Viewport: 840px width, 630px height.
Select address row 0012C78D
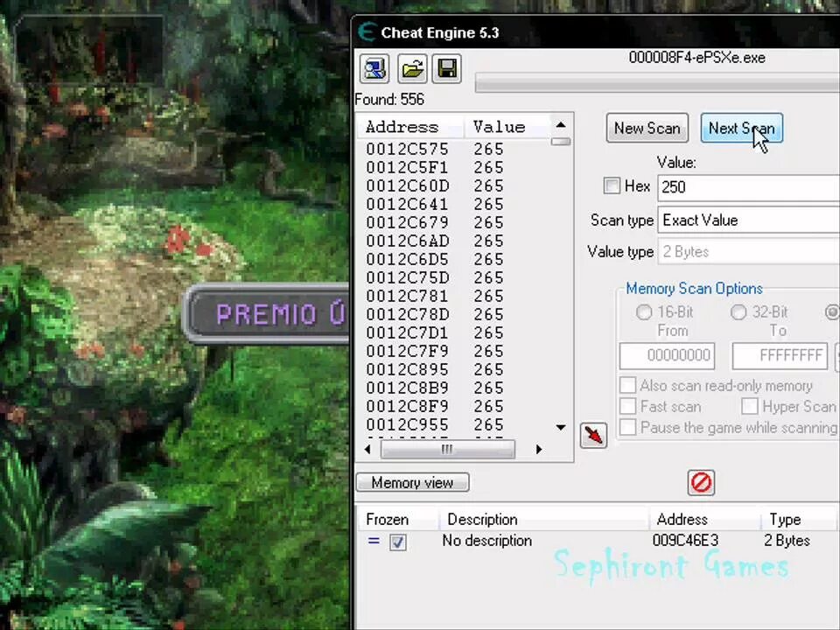455,314
